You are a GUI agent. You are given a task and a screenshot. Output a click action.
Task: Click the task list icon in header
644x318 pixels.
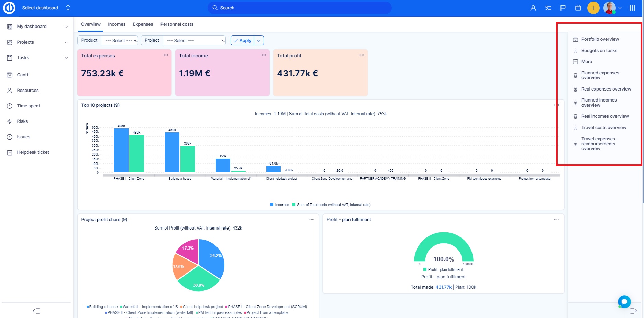pos(548,8)
